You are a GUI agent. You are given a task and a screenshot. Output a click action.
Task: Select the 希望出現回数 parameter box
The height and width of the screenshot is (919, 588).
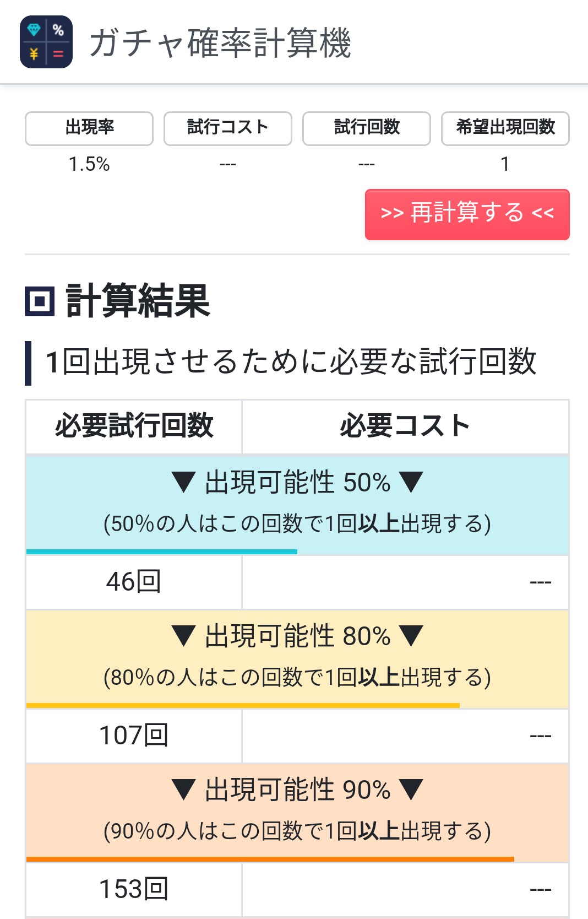[505, 128]
